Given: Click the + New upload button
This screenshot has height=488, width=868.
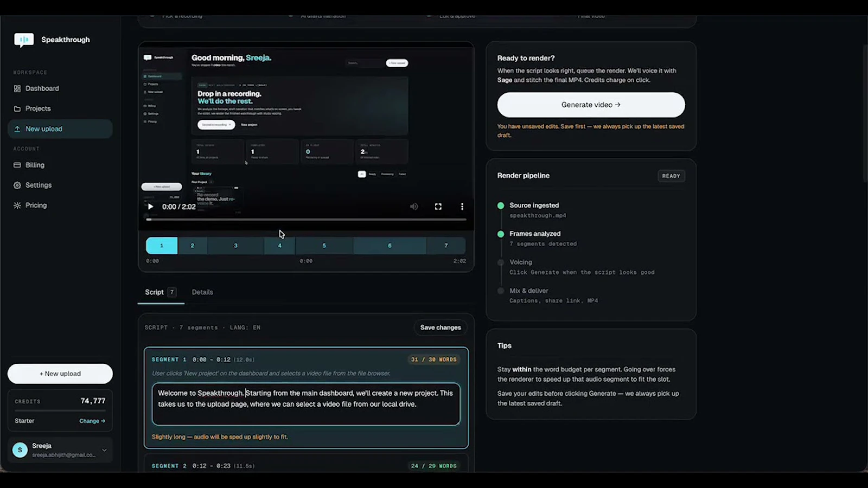Looking at the screenshot, I should pyautogui.click(x=60, y=374).
